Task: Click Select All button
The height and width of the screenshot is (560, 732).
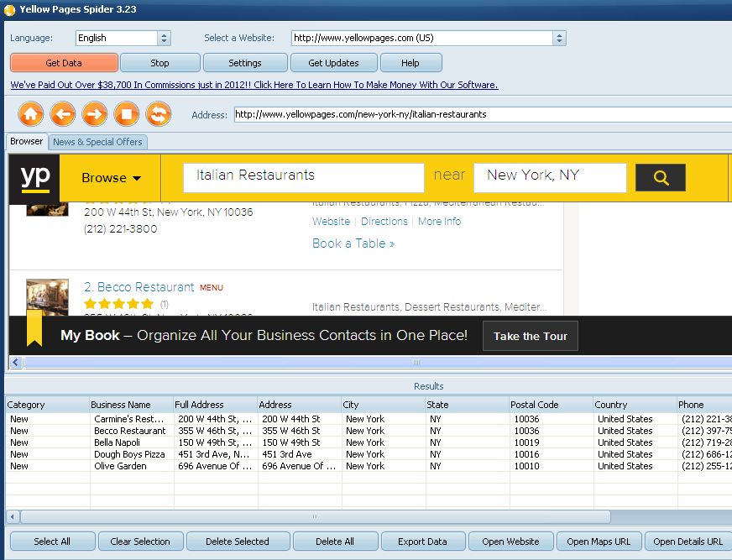Action: pos(52,542)
